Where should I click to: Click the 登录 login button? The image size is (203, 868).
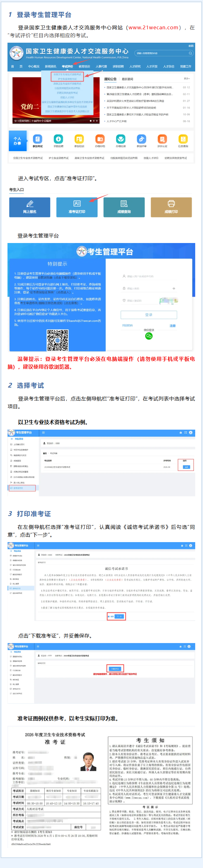149,314
